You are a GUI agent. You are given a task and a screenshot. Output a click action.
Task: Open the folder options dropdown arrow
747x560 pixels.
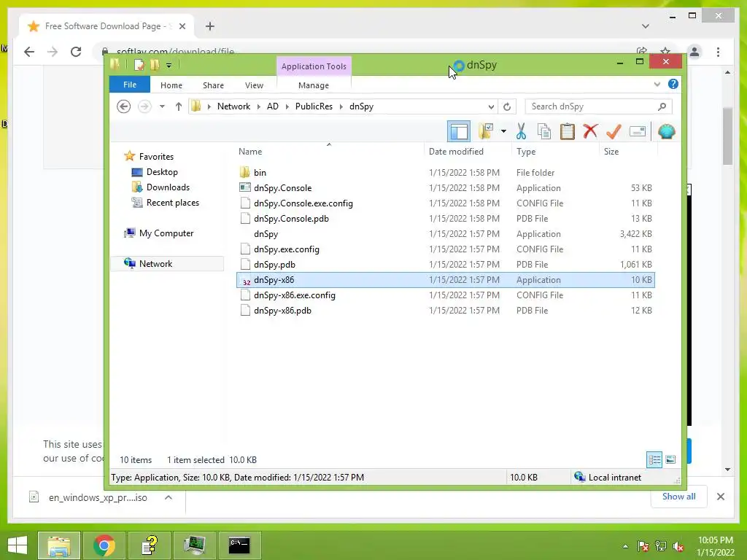pyautogui.click(x=503, y=131)
